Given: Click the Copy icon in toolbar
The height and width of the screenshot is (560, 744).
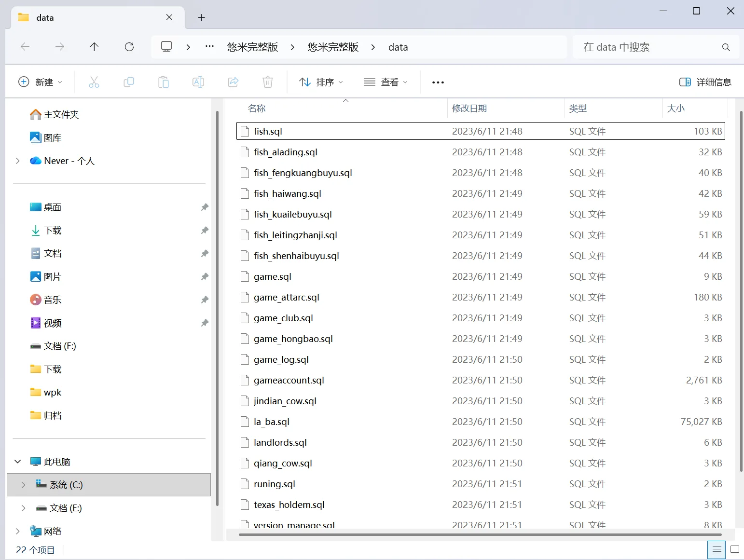Looking at the screenshot, I should 129,82.
